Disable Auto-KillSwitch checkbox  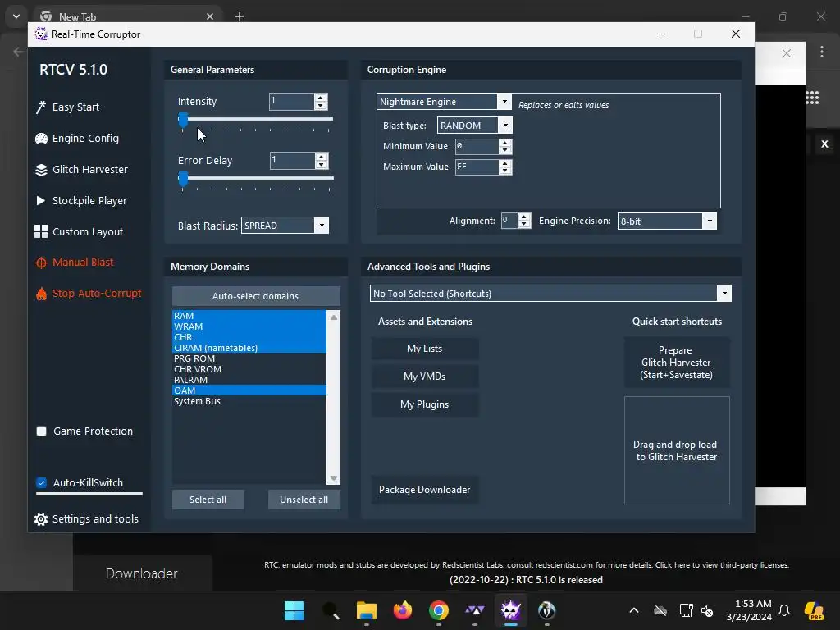[41, 482]
